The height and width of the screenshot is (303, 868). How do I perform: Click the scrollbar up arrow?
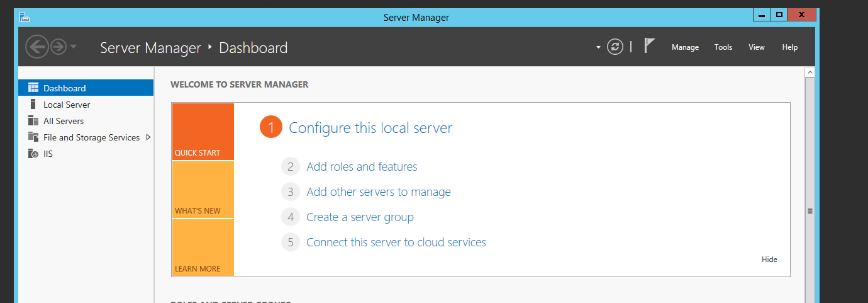point(810,72)
